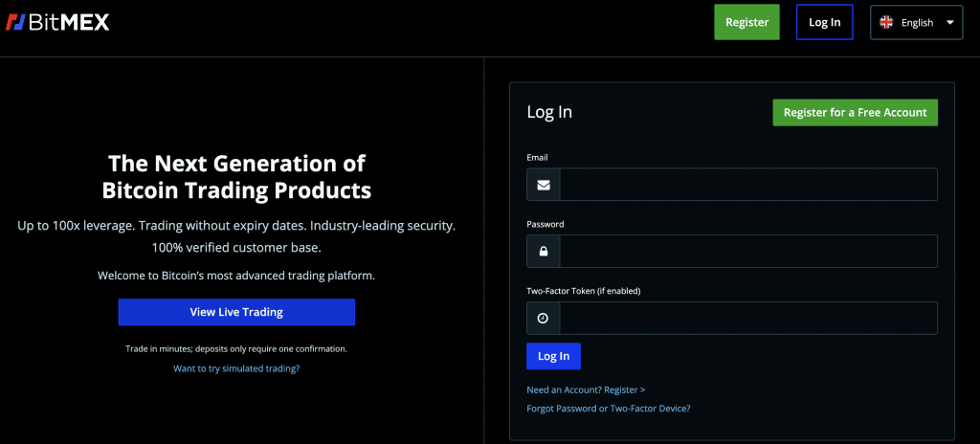Click the padlock icon beside Password field
This screenshot has height=444, width=980.
point(544,252)
